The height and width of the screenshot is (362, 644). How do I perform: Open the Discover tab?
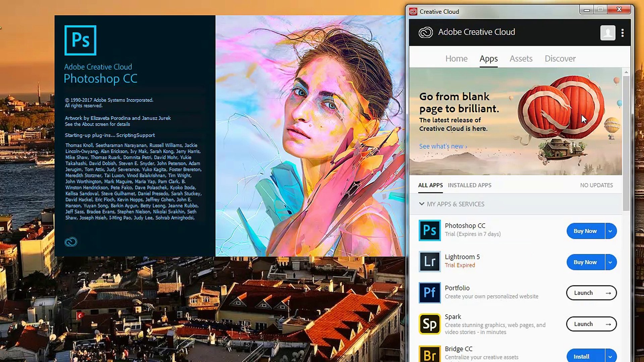(x=560, y=59)
